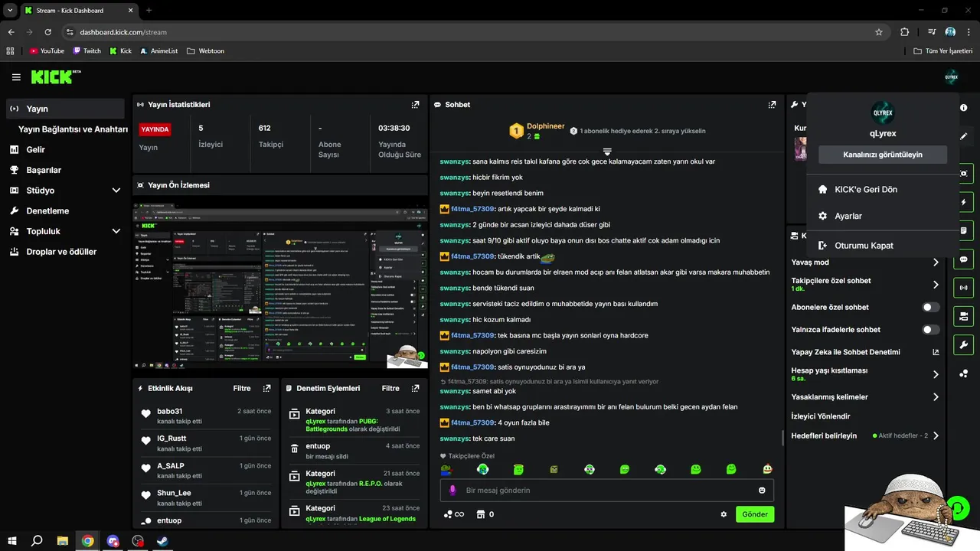Viewport: 980px width, 551px height.
Task: Click the broadcast signal icon in right sidebar
Action: pyautogui.click(x=963, y=288)
